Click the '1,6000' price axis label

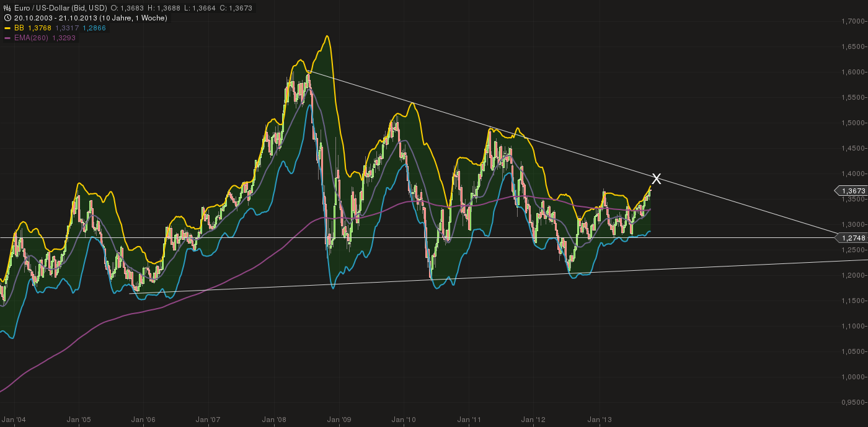854,73
